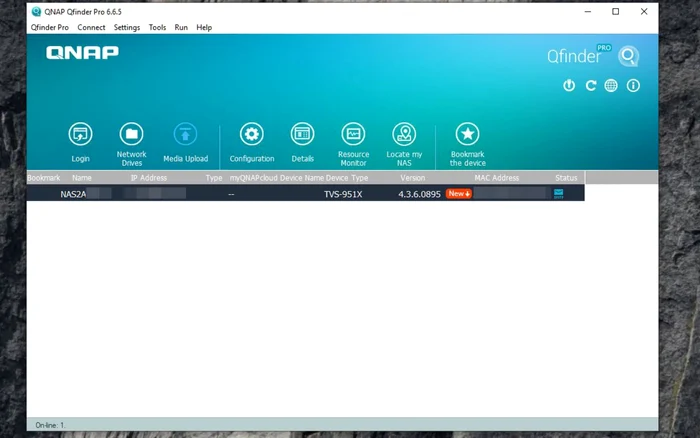Sort by Name column header

(x=82, y=178)
